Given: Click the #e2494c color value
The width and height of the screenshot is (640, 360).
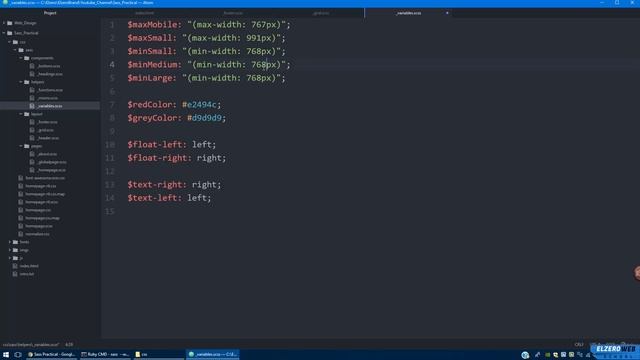Looking at the screenshot, I should pos(199,105).
